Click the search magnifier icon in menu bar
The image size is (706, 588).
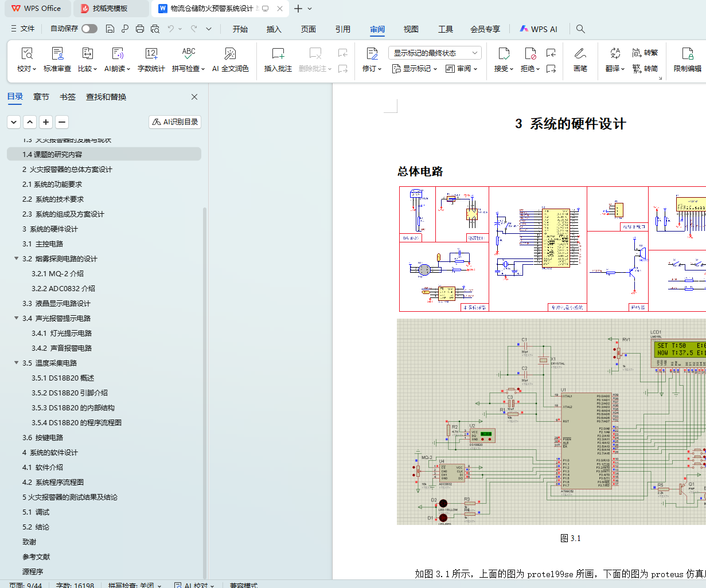(580, 29)
